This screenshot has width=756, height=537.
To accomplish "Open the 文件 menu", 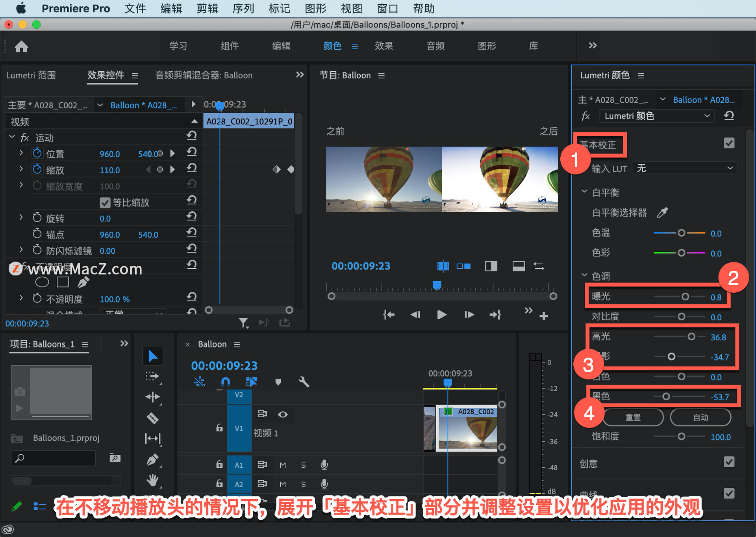I will (x=135, y=8).
